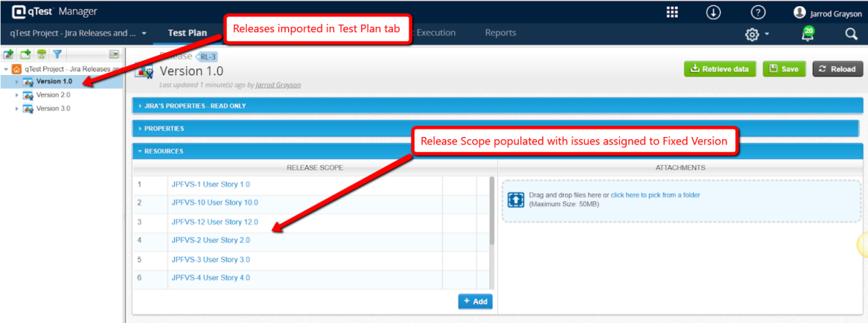Click the Release Scope scrollbar

coord(492,211)
